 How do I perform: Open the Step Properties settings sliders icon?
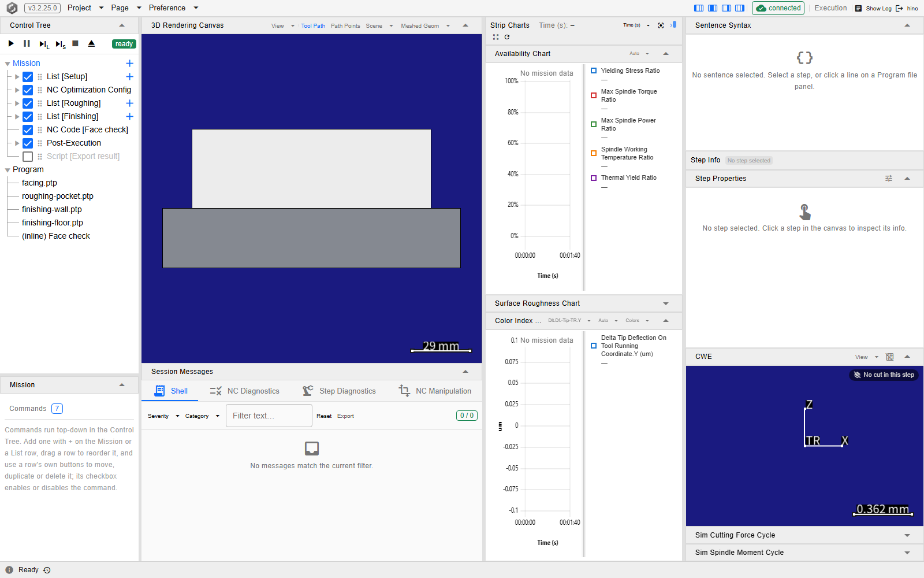tap(889, 179)
